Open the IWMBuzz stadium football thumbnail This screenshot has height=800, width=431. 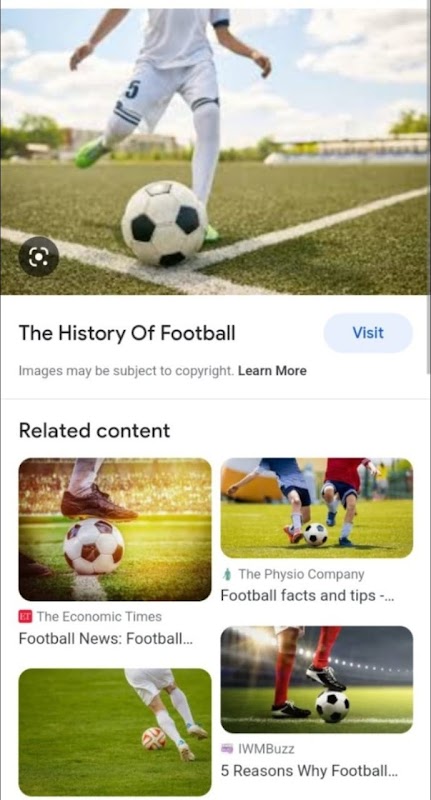[x=317, y=680]
